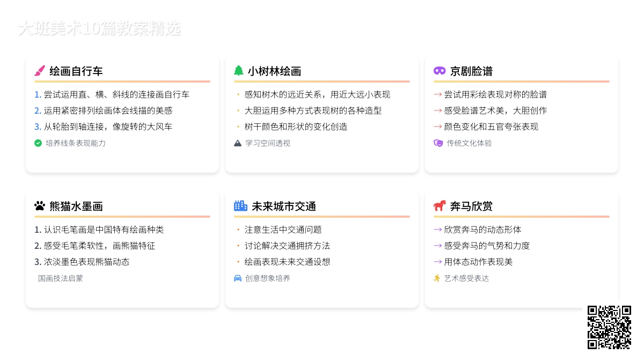The height and width of the screenshot is (362, 644).
Task: Open the 绘画自行车 card heading
Action: click(76, 71)
